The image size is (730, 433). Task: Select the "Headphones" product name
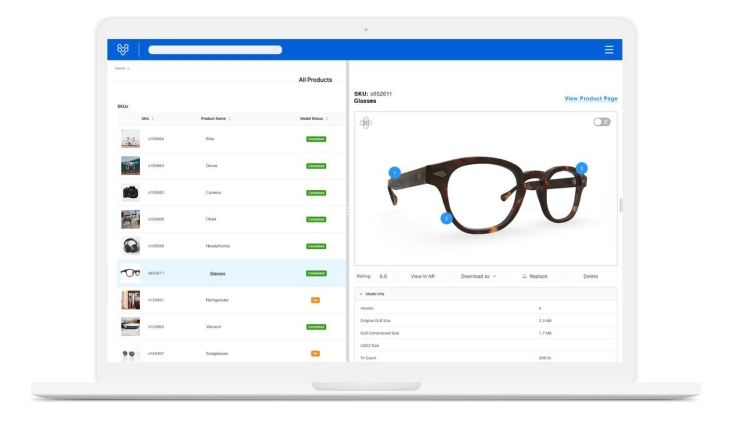point(217,246)
